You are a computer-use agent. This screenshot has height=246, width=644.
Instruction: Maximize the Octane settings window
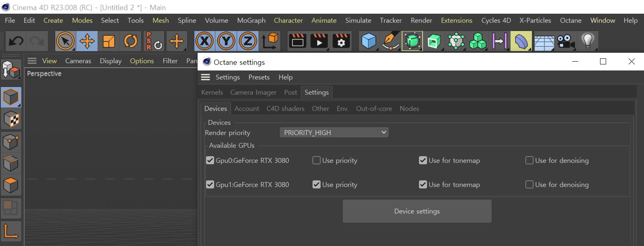click(603, 61)
